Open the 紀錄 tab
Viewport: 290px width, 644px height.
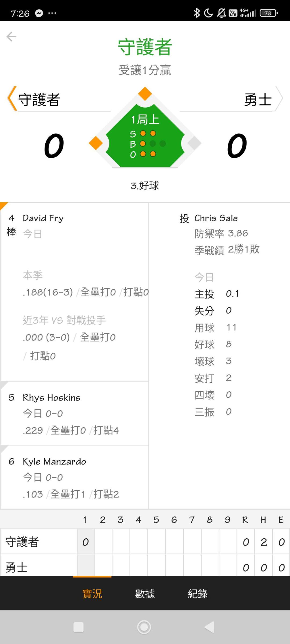[x=198, y=594]
